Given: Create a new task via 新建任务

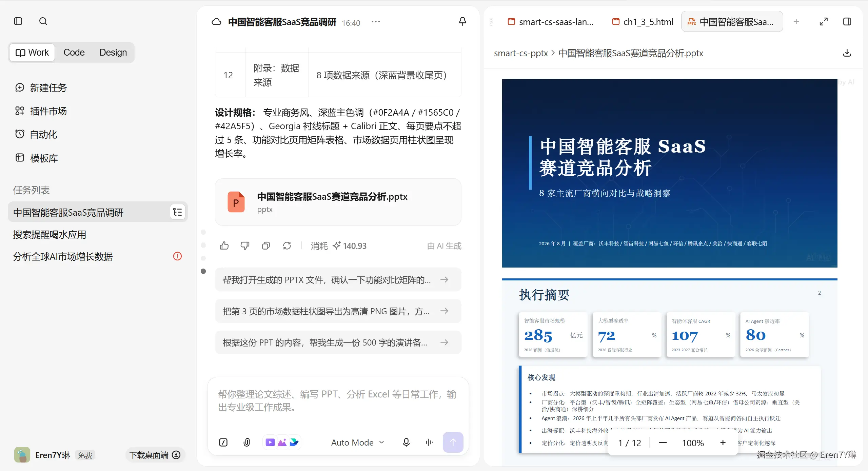Looking at the screenshot, I should point(41,87).
